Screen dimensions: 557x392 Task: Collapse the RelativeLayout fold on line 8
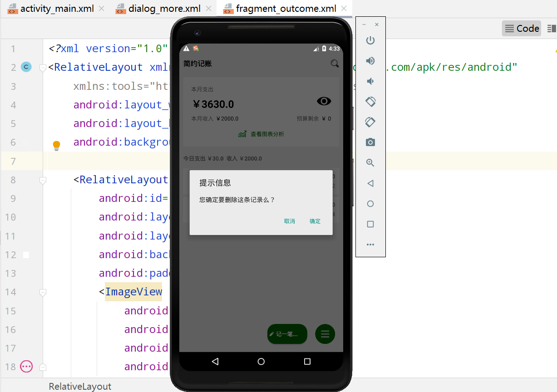click(43, 181)
